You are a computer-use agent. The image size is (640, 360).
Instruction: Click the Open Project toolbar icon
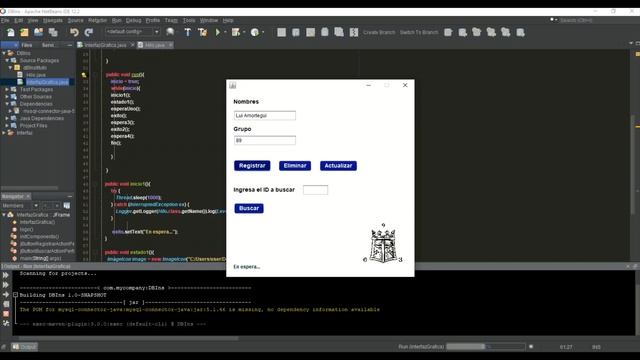(x=39, y=32)
